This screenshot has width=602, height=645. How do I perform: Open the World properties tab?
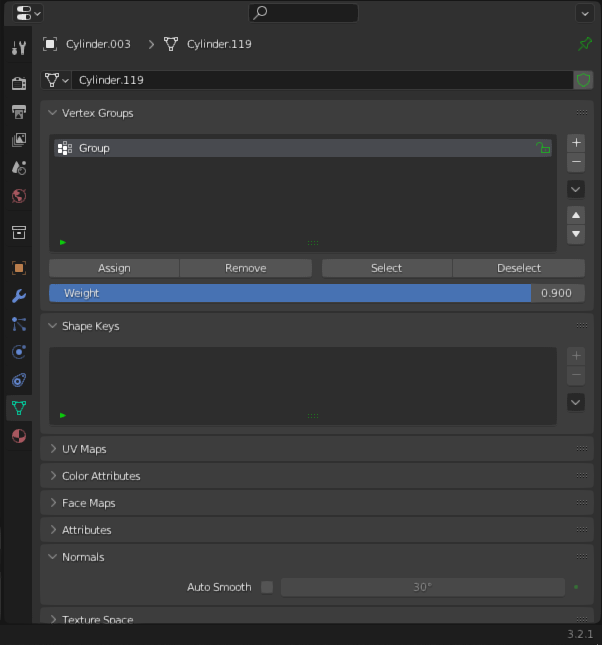pos(19,196)
